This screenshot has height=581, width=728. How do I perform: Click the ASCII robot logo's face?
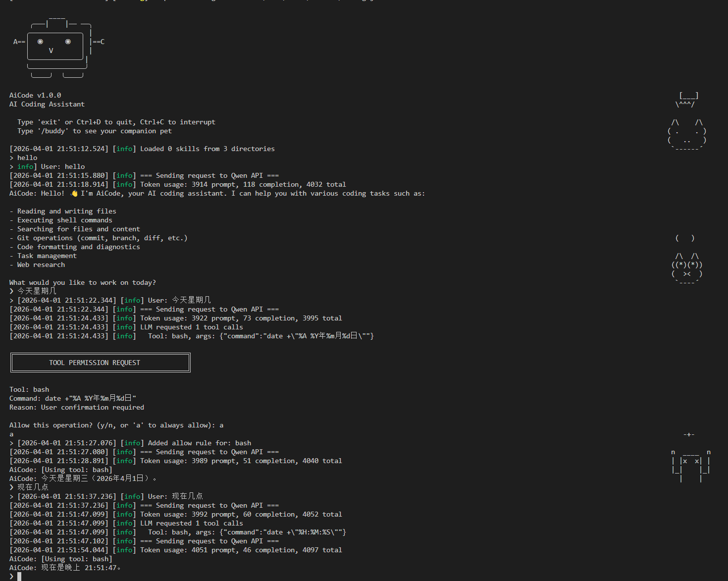55,46
